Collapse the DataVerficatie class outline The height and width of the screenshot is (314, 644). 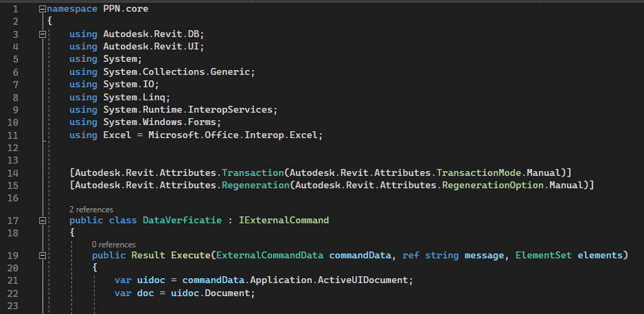point(43,221)
